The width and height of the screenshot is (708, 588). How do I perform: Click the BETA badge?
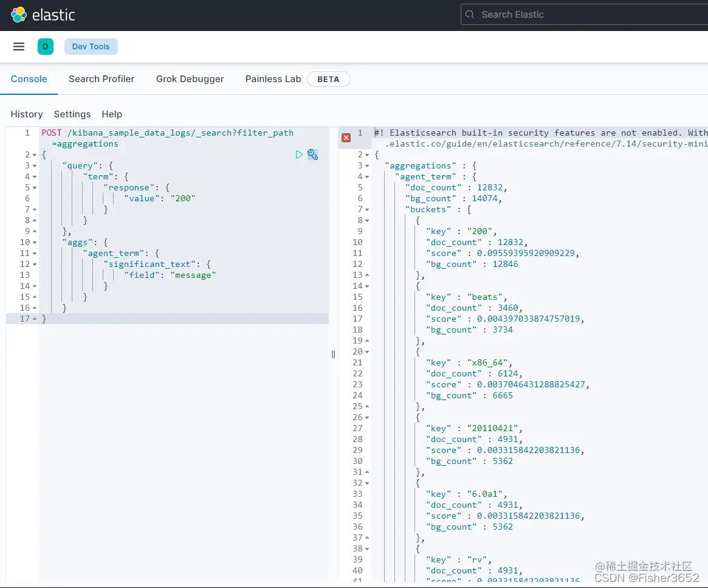(328, 80)
